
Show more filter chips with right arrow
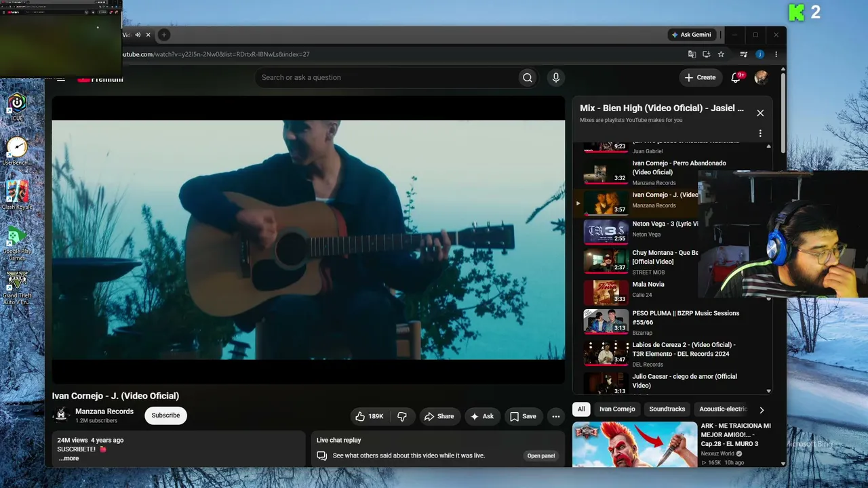[x=762, y=410]
